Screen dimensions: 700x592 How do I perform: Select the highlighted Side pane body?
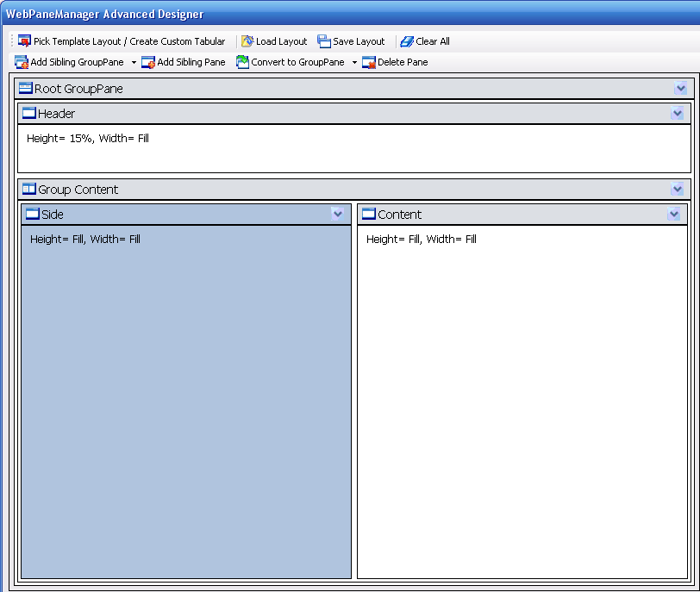pyautogui.click(x=185, y=405)
